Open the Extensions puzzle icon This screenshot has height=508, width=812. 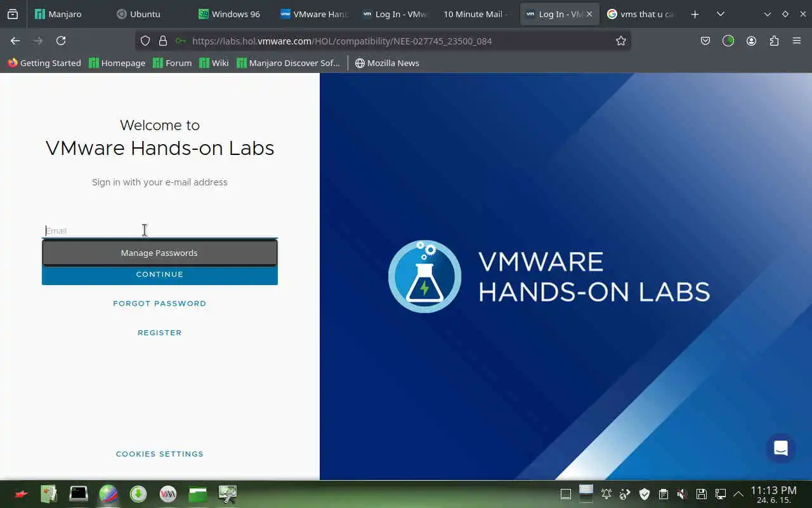(774, 41)
